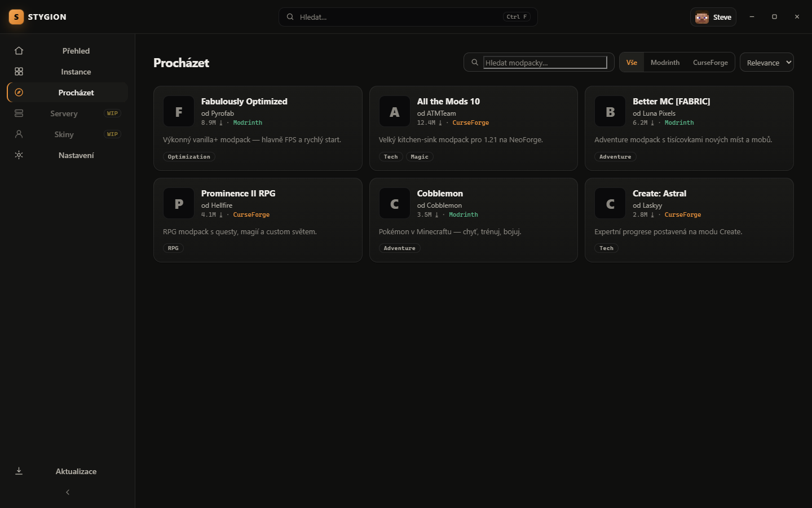812x508 pixels.
Task: Click the server icon beside Servery
Action: tap(19, 113)
